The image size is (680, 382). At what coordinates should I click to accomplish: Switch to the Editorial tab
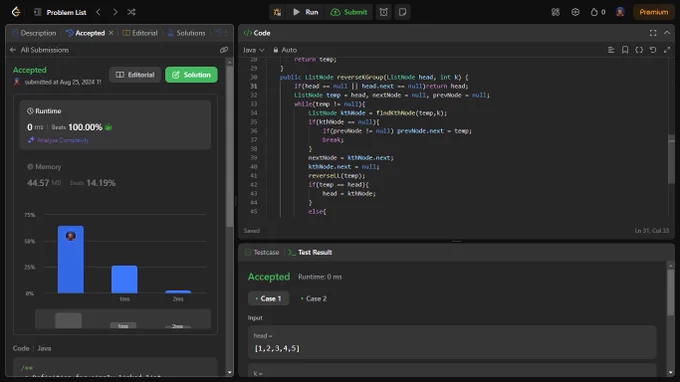pyautogui.click(x=140, y=33)
